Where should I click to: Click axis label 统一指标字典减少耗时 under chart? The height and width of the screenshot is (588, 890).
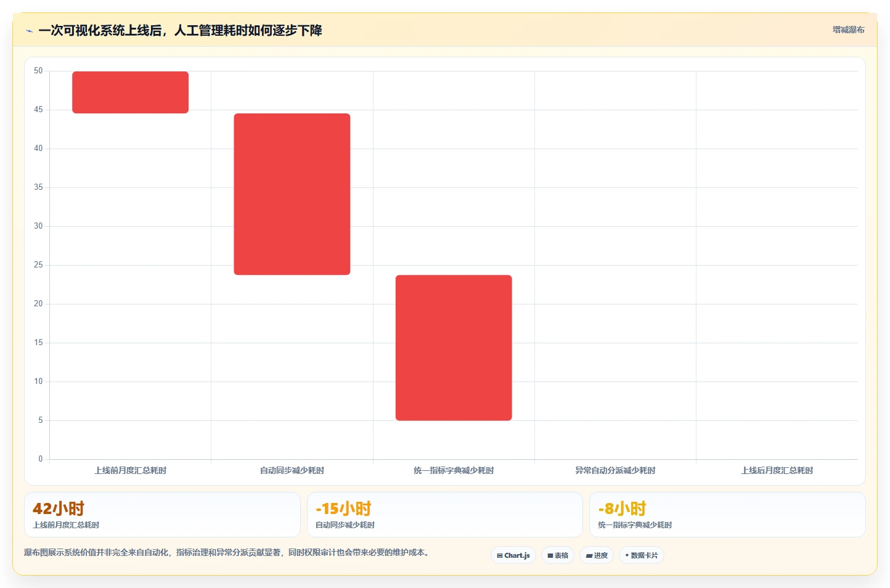(x=454, y=470)
